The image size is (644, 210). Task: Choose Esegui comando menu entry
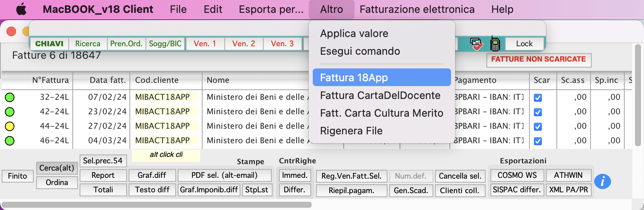[x=381, y=51]
